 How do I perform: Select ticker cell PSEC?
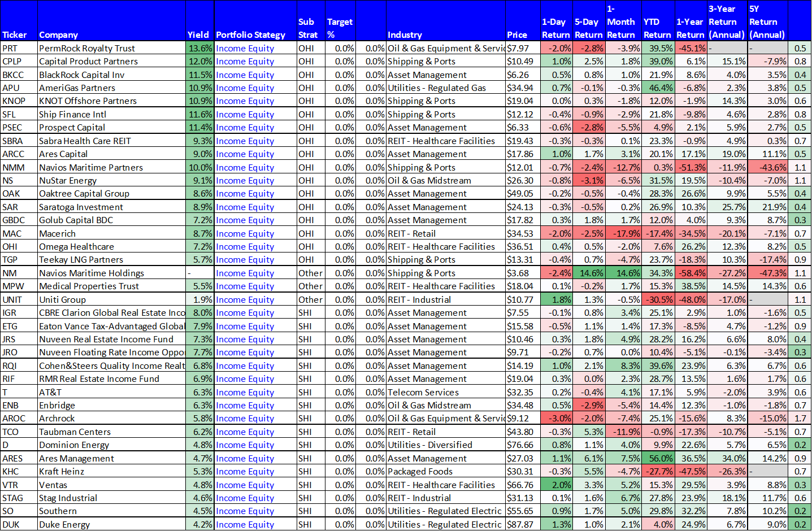tap(19, 128)
